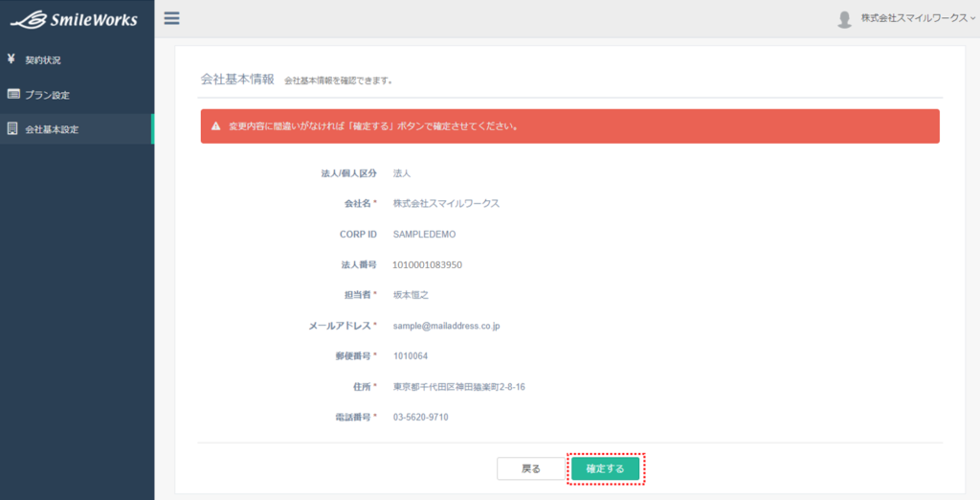Click the phone number 03-5620-9710
Image resolution: width=980 pixels, height=500 pixels.
(x=421, y=418)
